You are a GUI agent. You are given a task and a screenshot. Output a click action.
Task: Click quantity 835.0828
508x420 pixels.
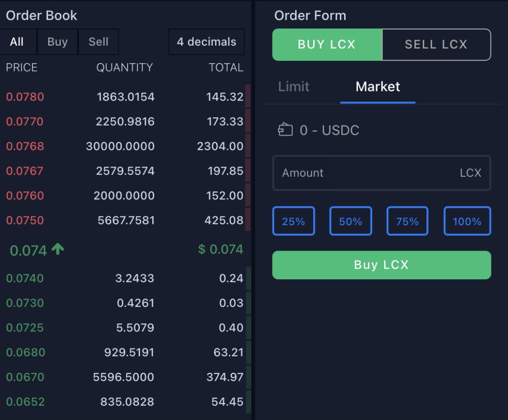tap(127, 402)
